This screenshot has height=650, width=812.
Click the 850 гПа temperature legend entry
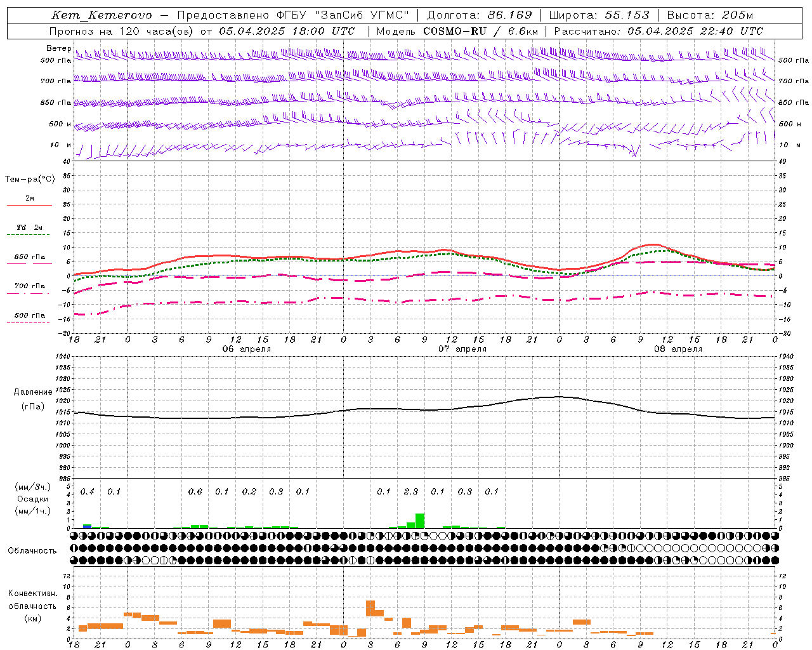[x=29, y=257]
